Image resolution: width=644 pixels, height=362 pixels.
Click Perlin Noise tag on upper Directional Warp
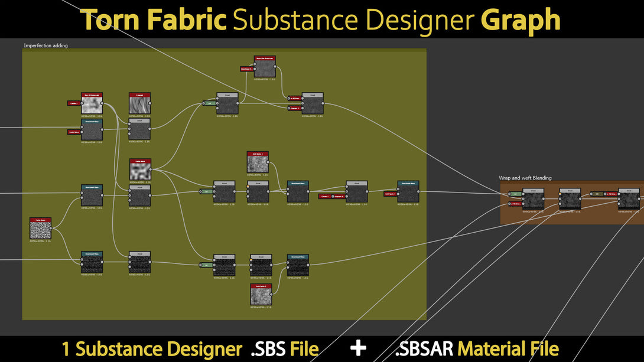(x=73, y=132)
